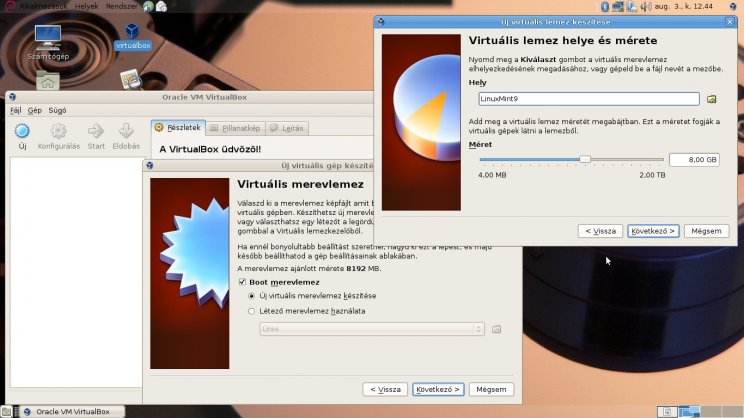Image resolution: width=744 pixels, height=418 pixels.
Task: Click Mégsem in the virtual disk dialog
Action: [x=706, y=231]
